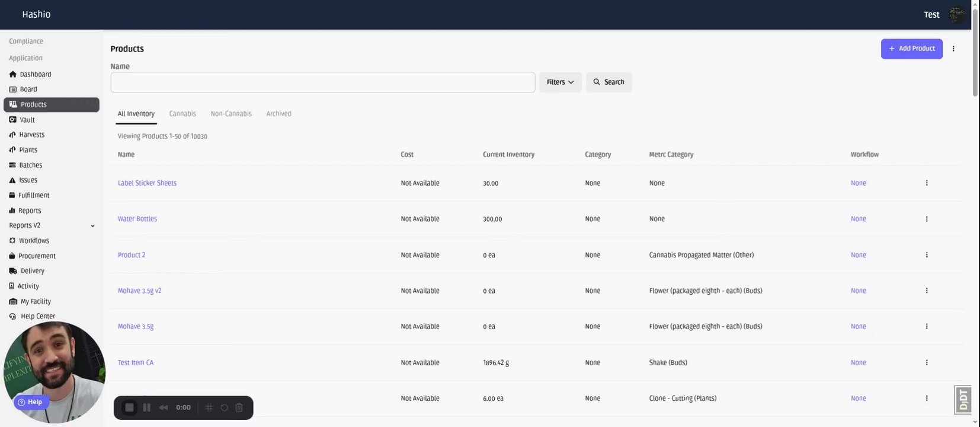The image size is (980, 427).
Task: Open menu for Clone - Cutting row
Action: (927, 399)
